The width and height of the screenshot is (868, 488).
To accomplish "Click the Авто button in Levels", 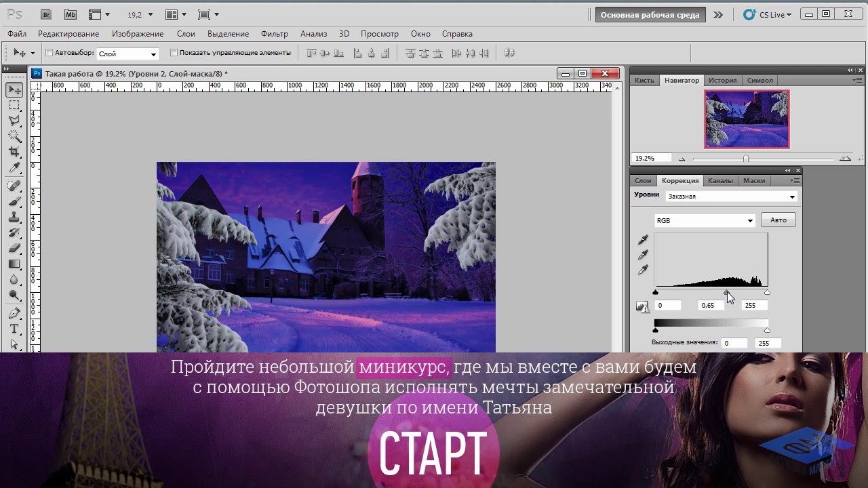I will (x=778, y=220).
